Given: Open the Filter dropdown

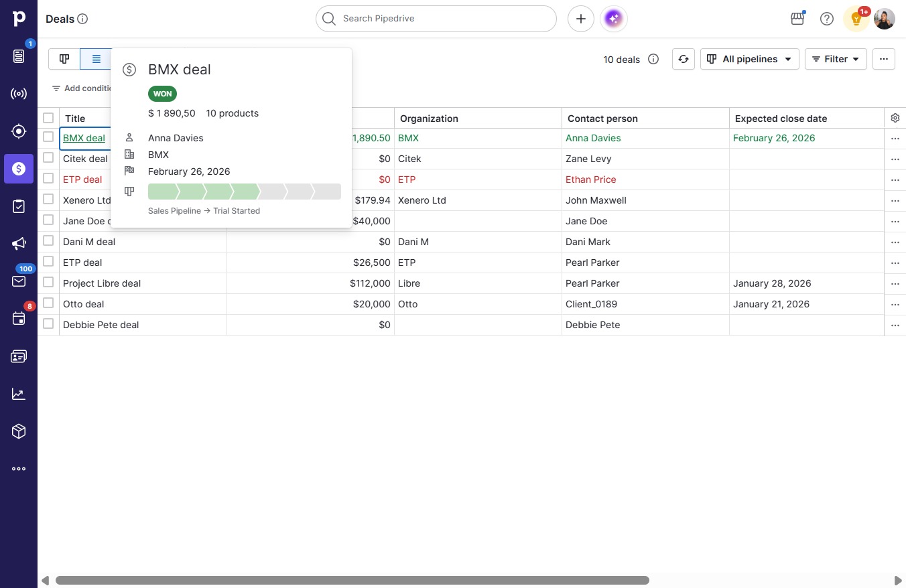Looking at the screenshot, I should click(x=836, y=59).
